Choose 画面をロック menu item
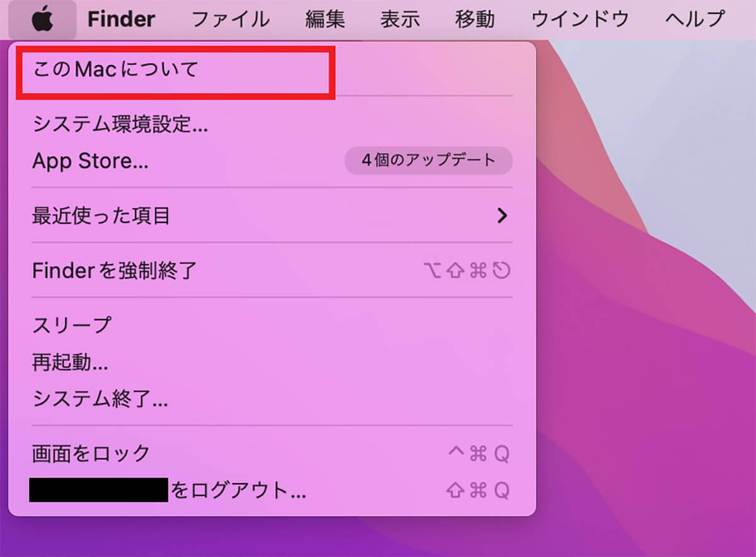The width and height of the screenshot is (756, 557). tap(272, 453)
